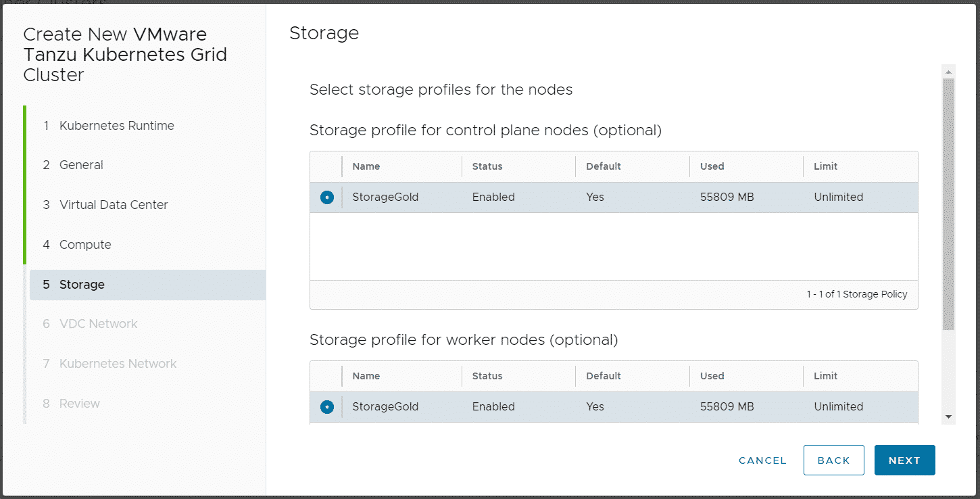Select StorageGold radio for control plane nodes
This screenshot has width=980, height=499.
[x=327, y=197]
